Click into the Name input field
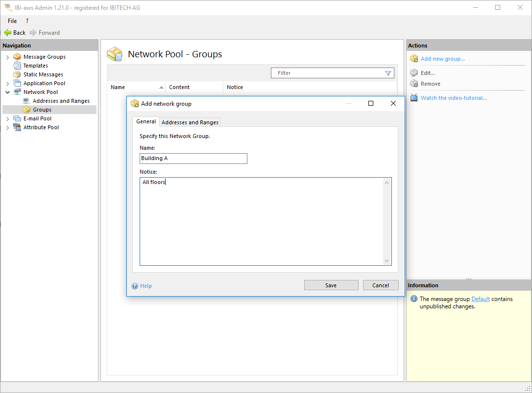532x393 pixels. coord(193,159)
